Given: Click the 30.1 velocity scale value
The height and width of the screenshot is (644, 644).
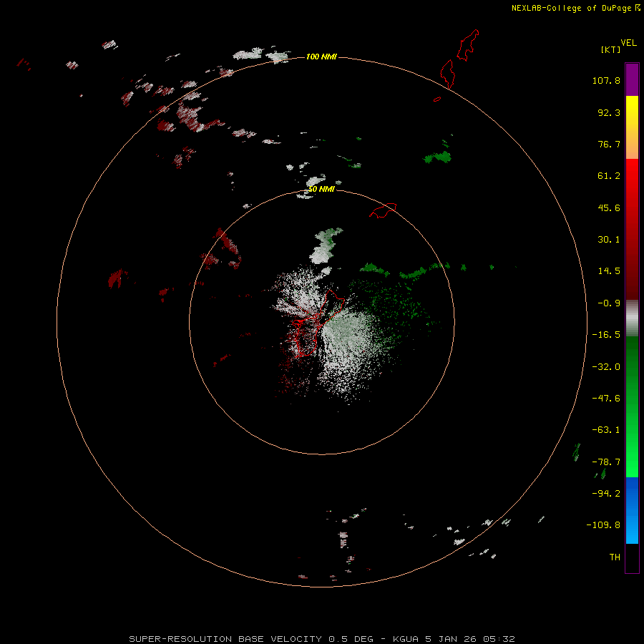Looking at the screenshot, I should tap(609, 240).
